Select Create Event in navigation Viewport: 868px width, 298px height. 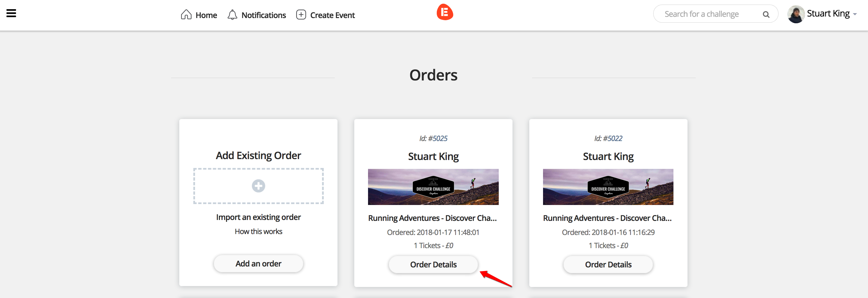pos(332,15)
